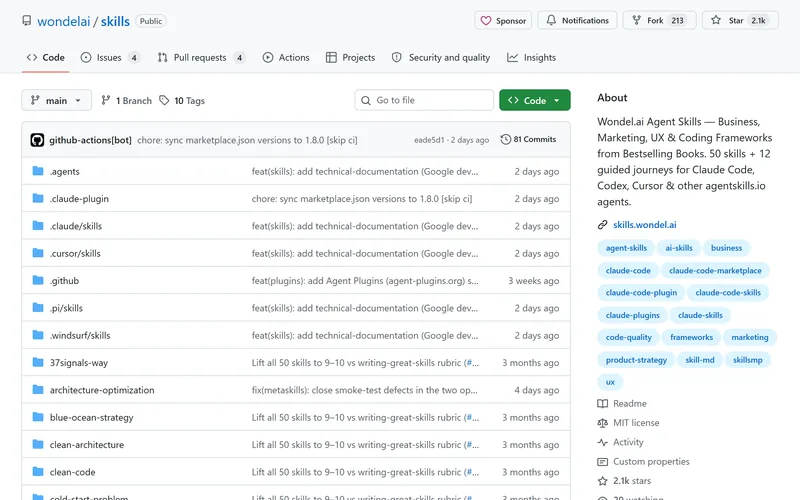The height and width of the screenshot is (500, 800).
Task: Click the Public visibility badge
Action: pos(151,21)
